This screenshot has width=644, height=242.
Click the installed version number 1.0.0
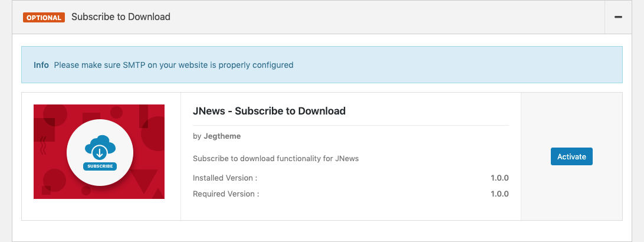pos(499,178)
